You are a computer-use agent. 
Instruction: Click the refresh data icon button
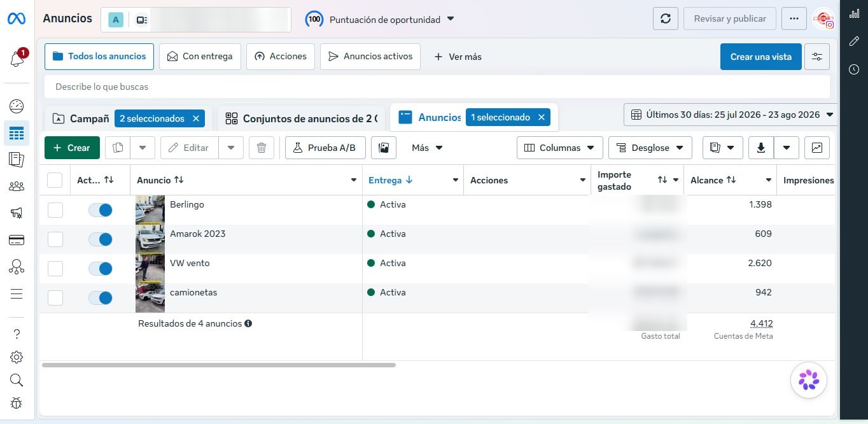[666, 18]
